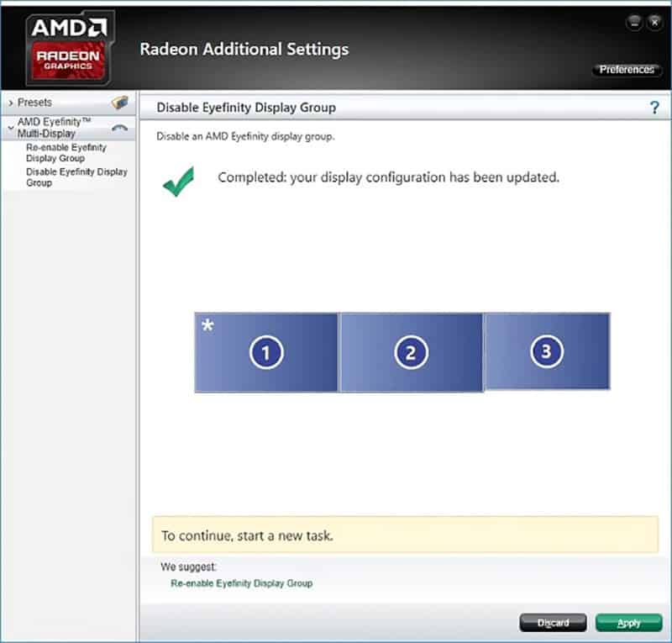Click the 'Completed: your display configuration' message
The image size is (672, 643).
point(388,177)
